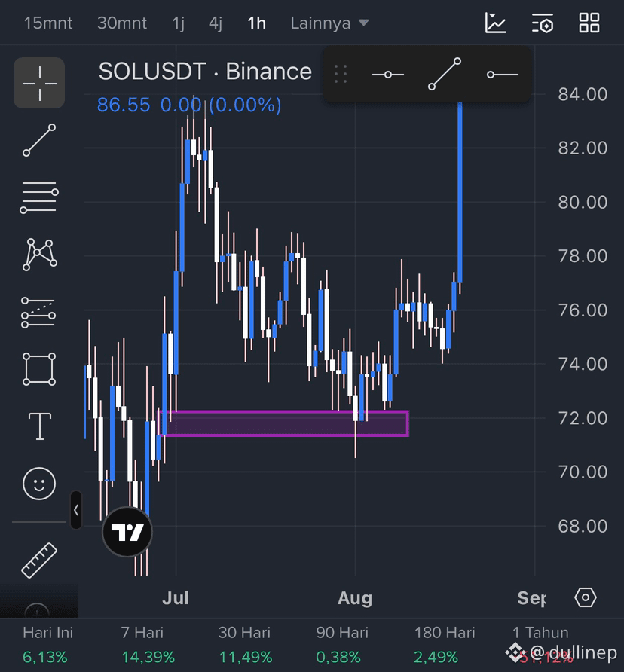Screen dimensions: 624x672
Task: Open the chart object tree settings icon
Action: (543, 23)
